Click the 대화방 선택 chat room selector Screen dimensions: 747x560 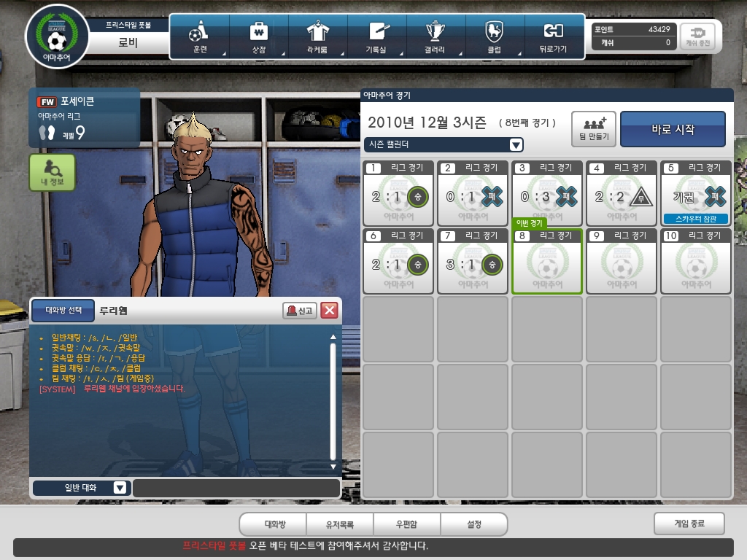(63, 310)
